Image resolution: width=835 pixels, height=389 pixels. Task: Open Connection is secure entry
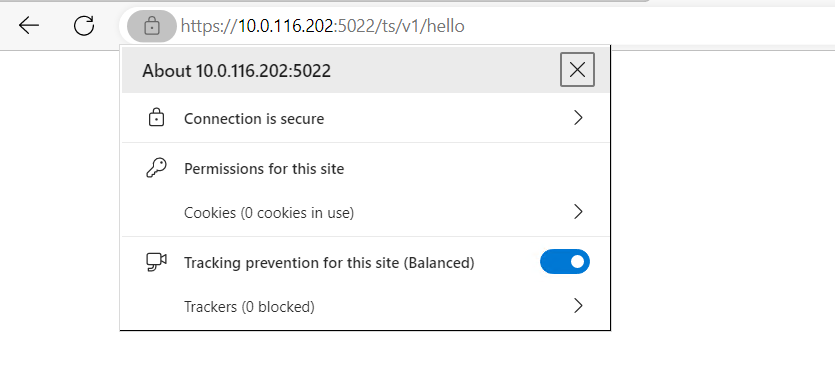(365, 118)
